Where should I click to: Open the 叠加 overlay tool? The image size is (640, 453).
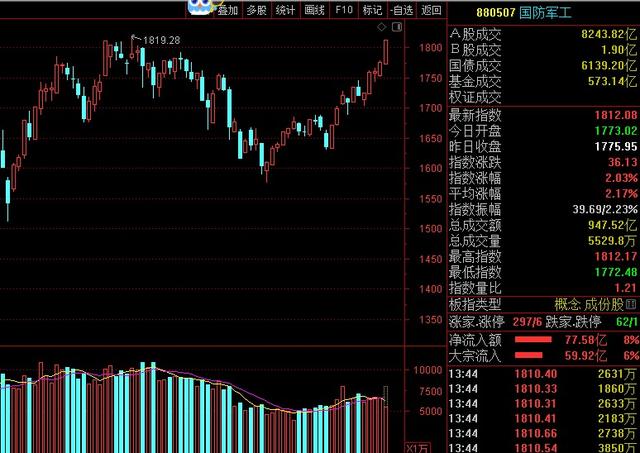pos(227,10)
